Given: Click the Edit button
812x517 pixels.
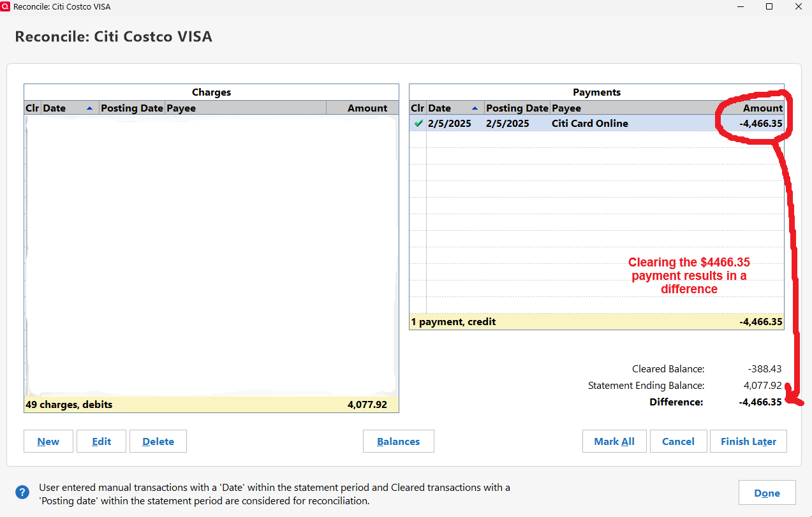Looking at the screenshot, I should (x=101, y=441).
